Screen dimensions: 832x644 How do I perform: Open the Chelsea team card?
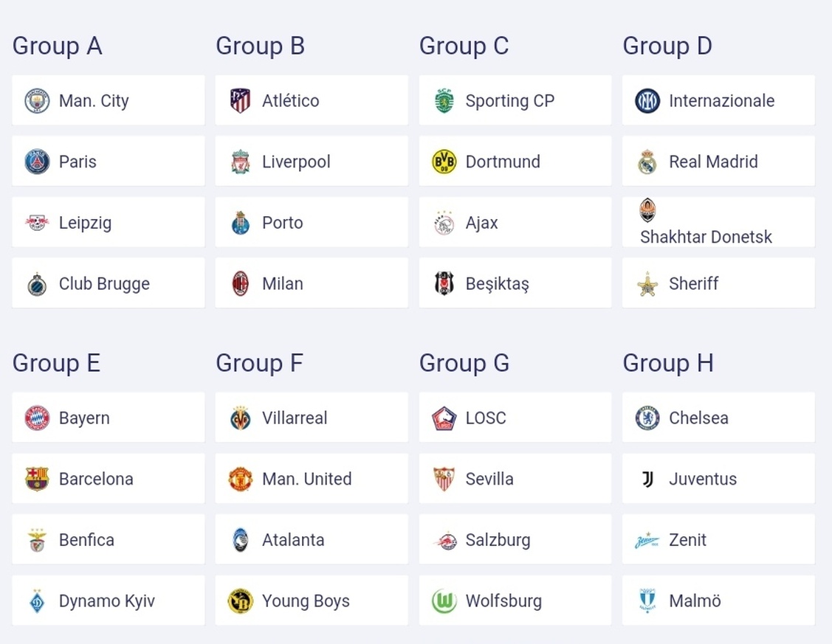(718, 418)
